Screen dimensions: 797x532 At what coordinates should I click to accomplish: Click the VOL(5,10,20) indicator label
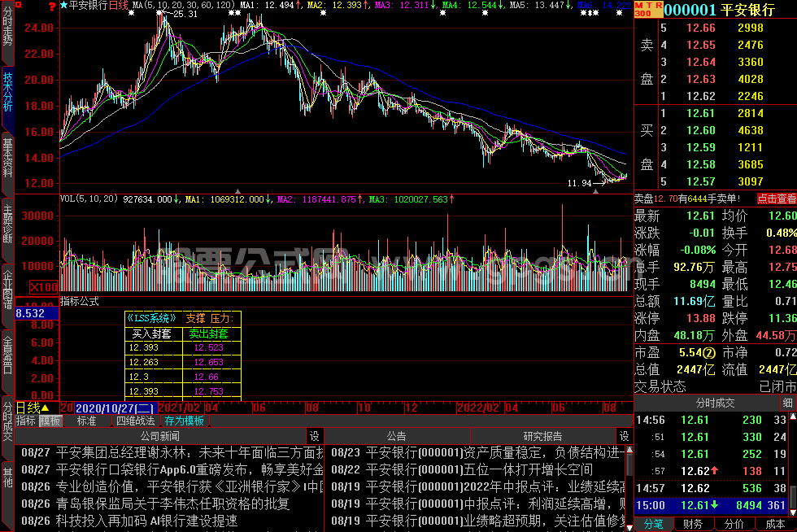pyautogui.click(x=89, y=198)
